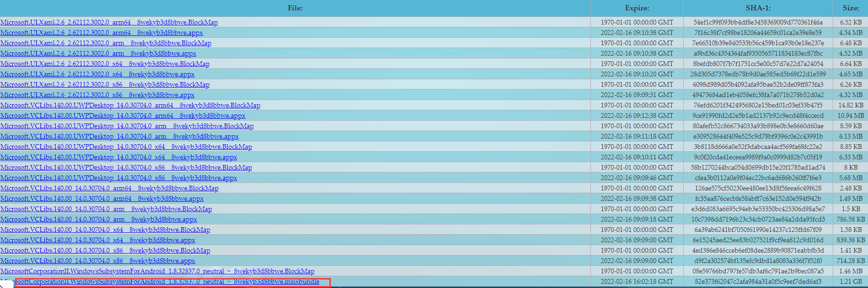Open the VCLibs.140.00 14.0.30704.0 arm BlockMap link

(106, 209)
